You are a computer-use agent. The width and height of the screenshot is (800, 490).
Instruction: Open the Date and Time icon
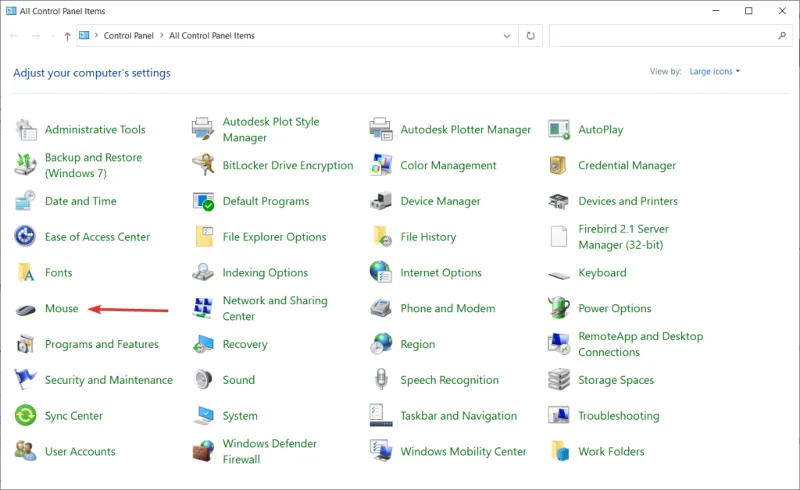coord(26,201)
